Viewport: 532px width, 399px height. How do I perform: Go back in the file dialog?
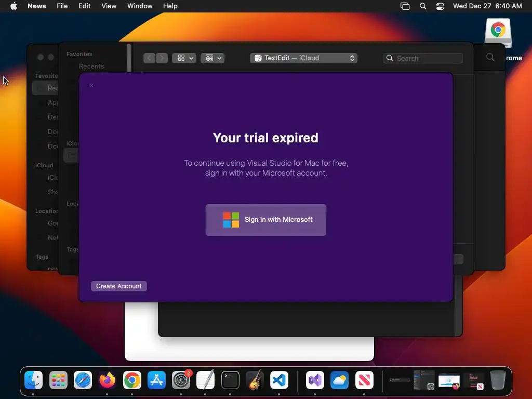pyautogui.click(x=149, y=58)
